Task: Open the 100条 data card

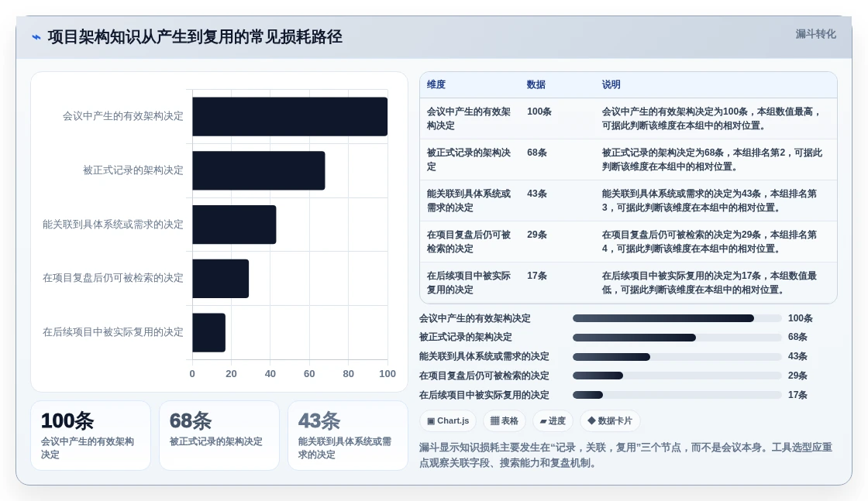Action: click(91, 436)
